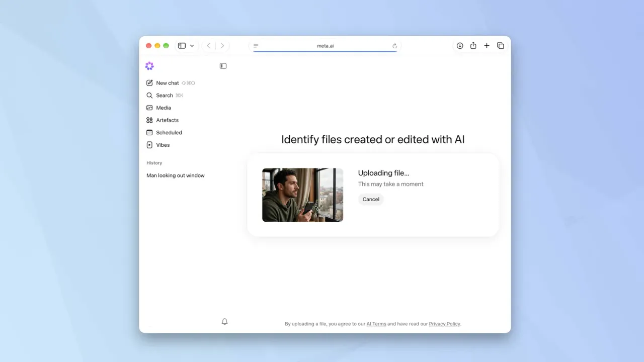
Task: Open the AI Terms link
Action: (x=376, y=324)
